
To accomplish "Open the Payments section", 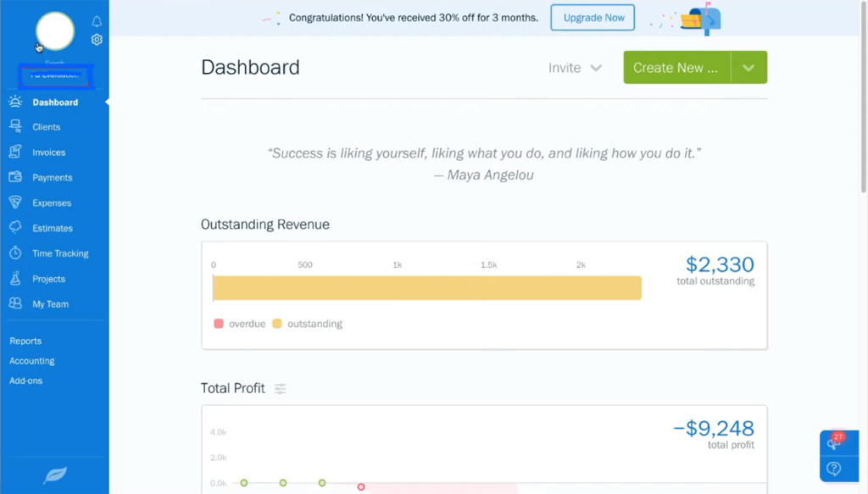I will [x=51, y=177].
